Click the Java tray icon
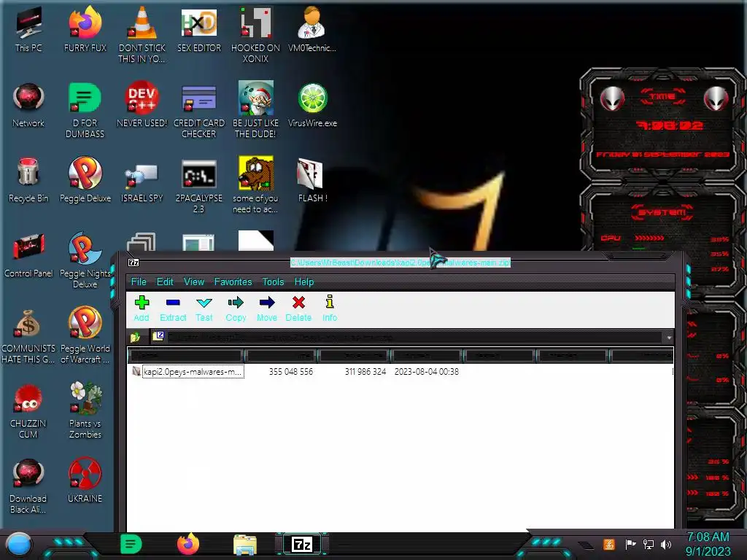 (x=609, y=544)
